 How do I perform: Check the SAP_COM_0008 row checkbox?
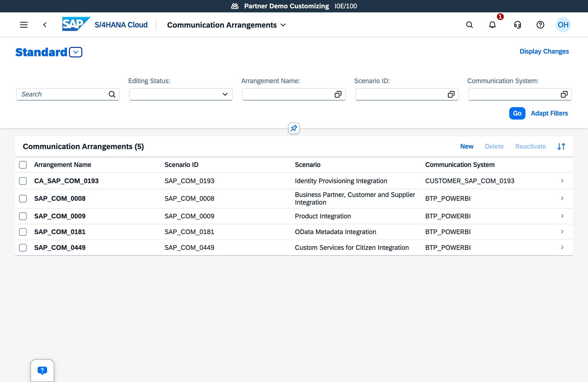23,199
